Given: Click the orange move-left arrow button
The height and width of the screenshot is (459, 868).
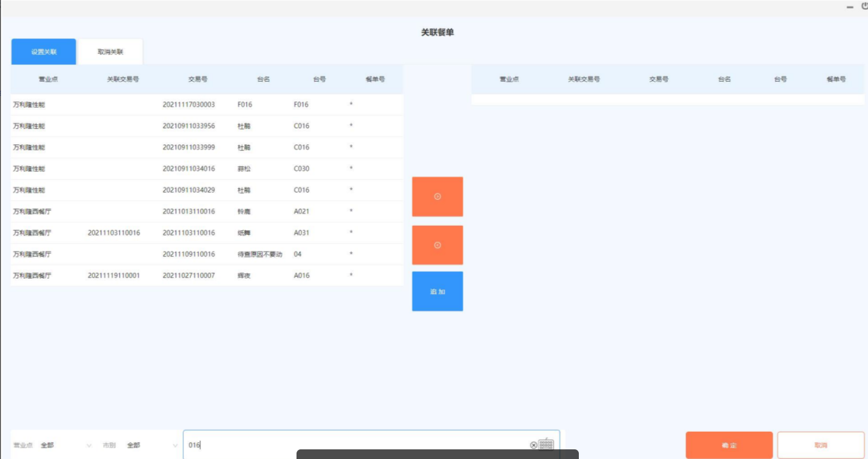Looking at the screenshot, I should pos(437,245).
